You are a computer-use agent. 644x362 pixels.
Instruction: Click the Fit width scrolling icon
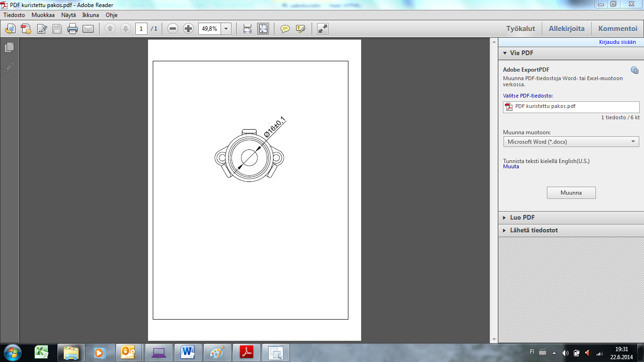[x=248, y=29]
